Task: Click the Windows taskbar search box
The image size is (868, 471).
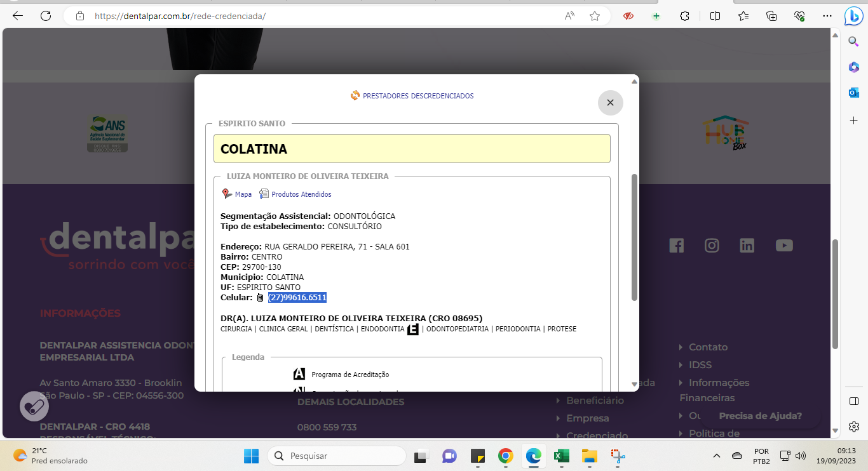Action: [337, 456]
